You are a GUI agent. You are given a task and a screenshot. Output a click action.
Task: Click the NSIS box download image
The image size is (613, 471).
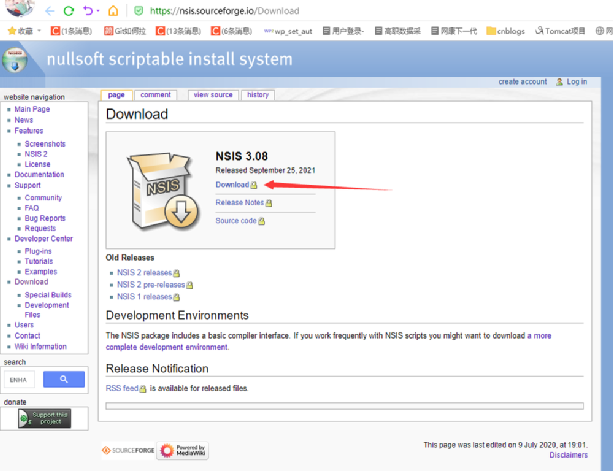163,190
